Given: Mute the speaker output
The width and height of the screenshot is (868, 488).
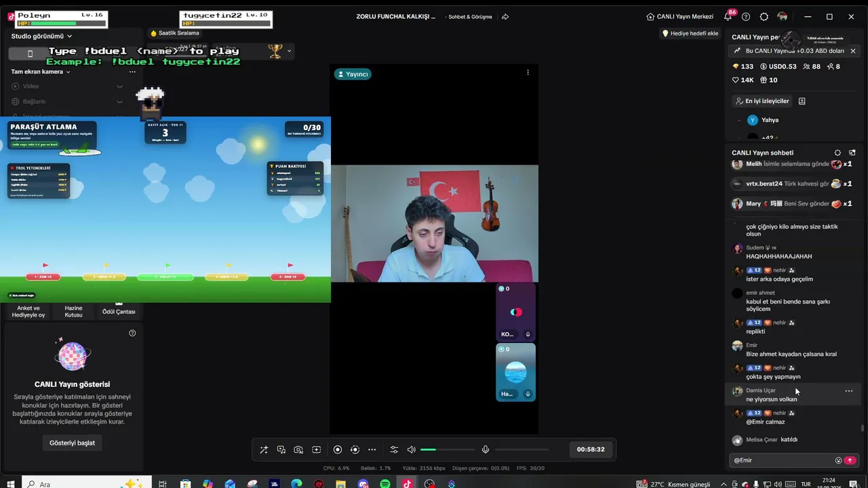Looking at the screenshot, I should click(x=411, y=449).
